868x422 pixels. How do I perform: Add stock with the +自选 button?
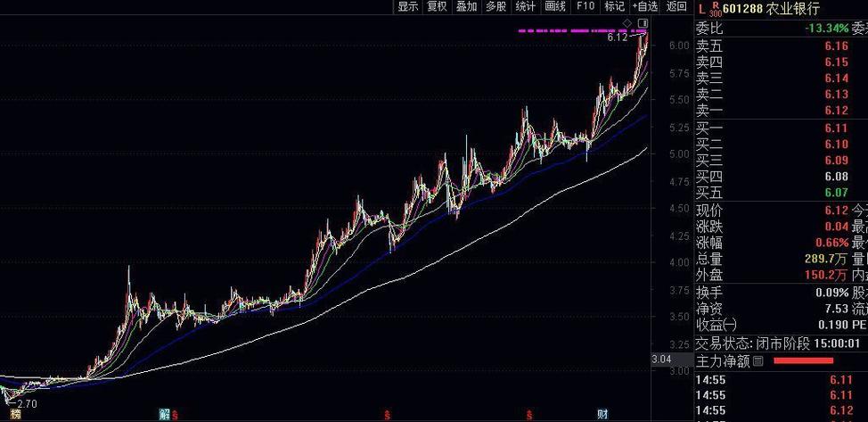tap(644, 6)
